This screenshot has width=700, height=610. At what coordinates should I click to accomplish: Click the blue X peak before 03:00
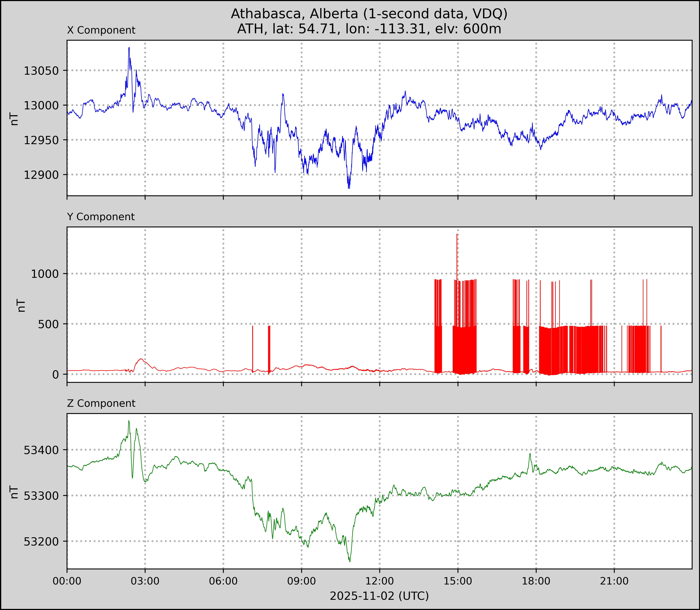click(x=129, y=49)
